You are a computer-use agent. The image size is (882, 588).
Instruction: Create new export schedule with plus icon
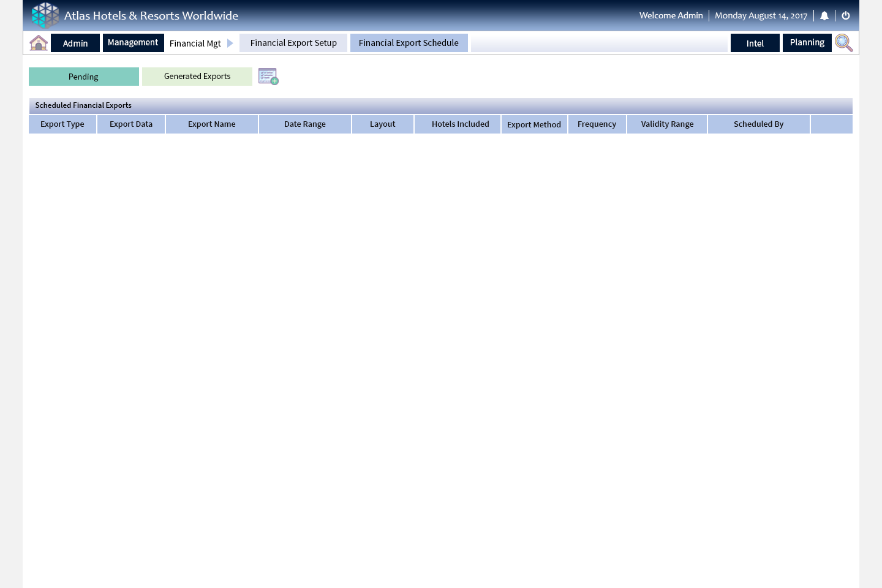point(268,76)
